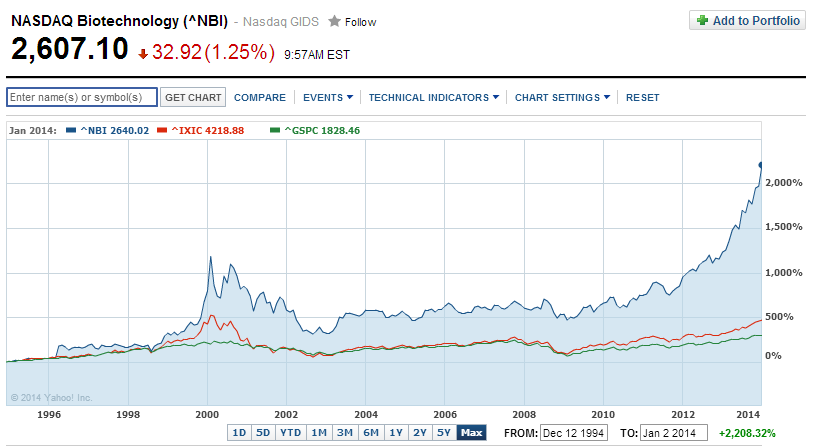Click the green ^GSPC legend color marker

(x=275, y=130)
